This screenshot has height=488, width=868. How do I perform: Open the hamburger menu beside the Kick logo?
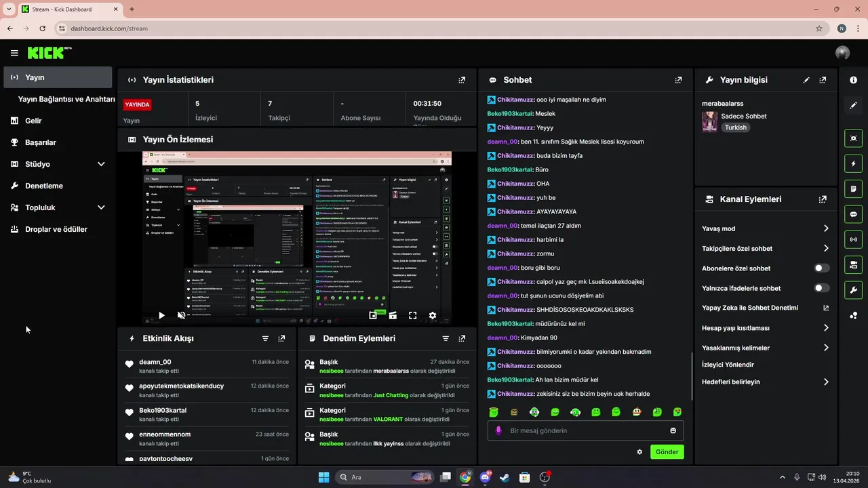coord(14,53)
